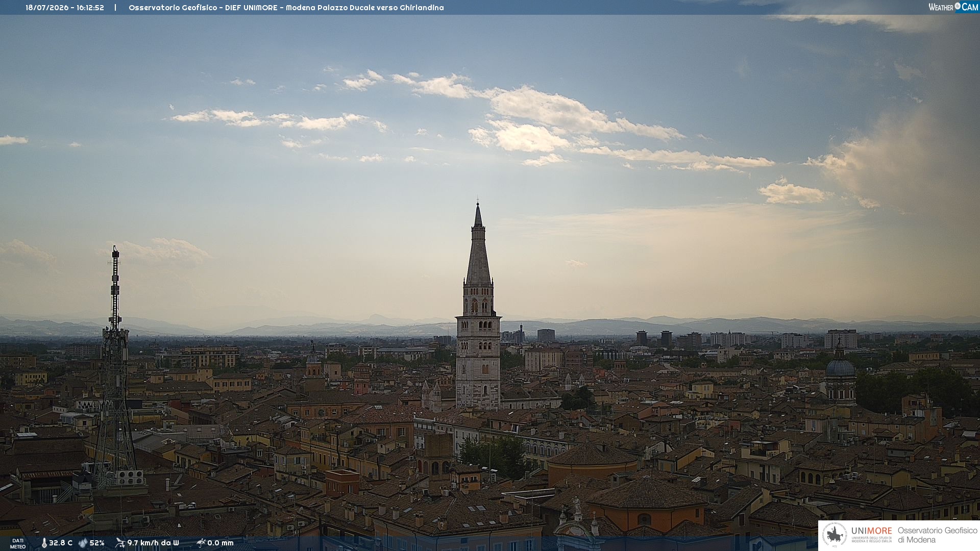Click the "52%" humidity value
The width and height of the screenshot is (980, 551).
[97, 543]
